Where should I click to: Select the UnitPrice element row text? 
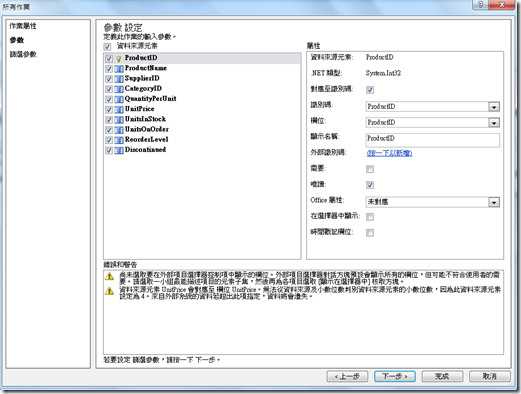139,109
